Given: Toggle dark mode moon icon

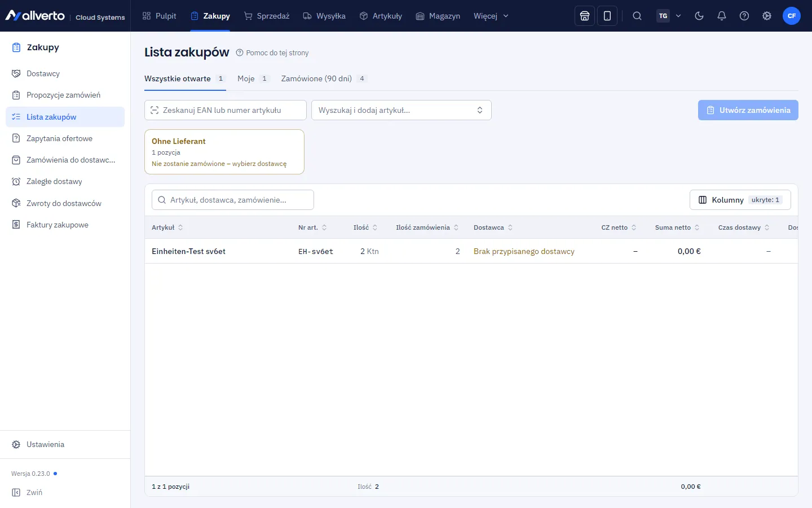Looking at the screenshot, I should coord(699,16).
